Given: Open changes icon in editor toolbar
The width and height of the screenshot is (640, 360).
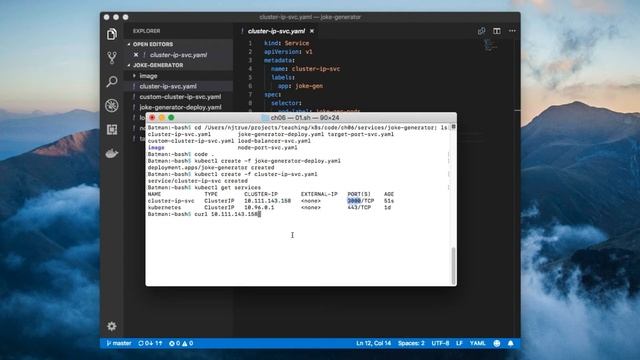Looking at the screenshot, I should tap(482, 31).
